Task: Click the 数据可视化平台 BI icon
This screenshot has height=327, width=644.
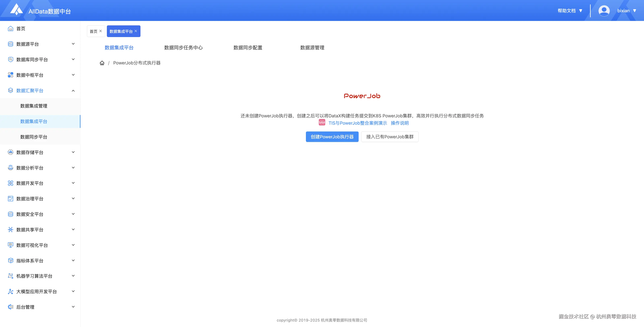Action: tap(10, 245)
